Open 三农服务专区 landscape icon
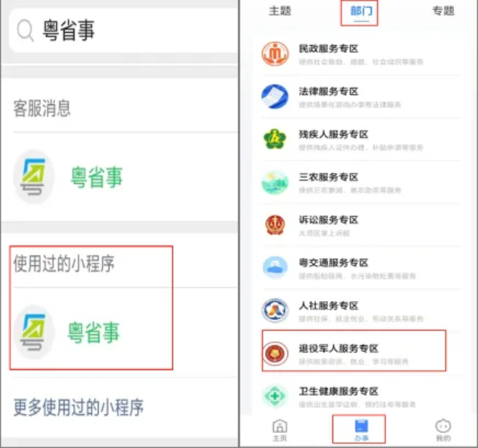This screenshot has width=478, height=448. [x=275, y=182]
